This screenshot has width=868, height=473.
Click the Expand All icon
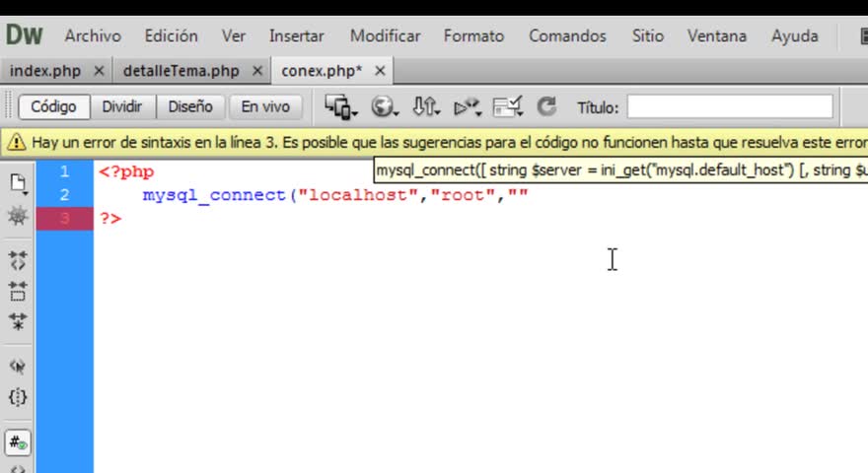(x=18, y=321)
